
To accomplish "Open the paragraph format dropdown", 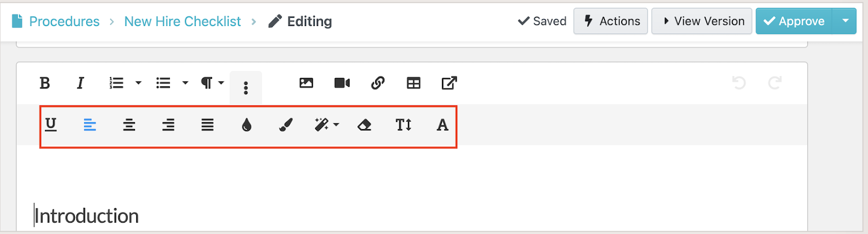I will (212, 83).
